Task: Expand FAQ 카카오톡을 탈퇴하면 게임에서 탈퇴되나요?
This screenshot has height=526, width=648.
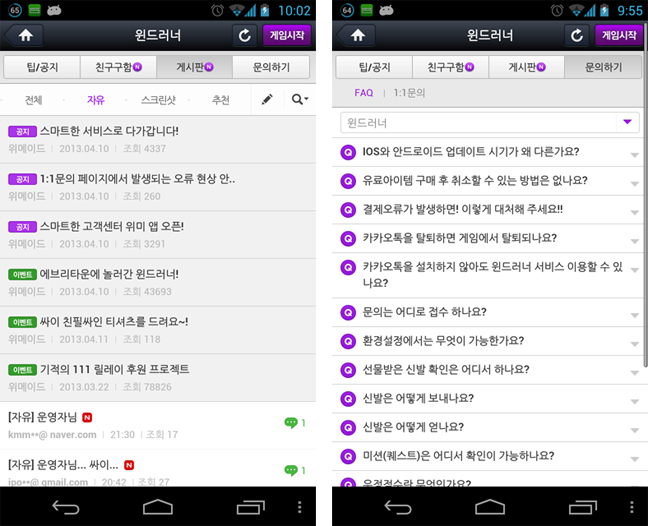Action: pyautogui.click(x=488, y=238)
